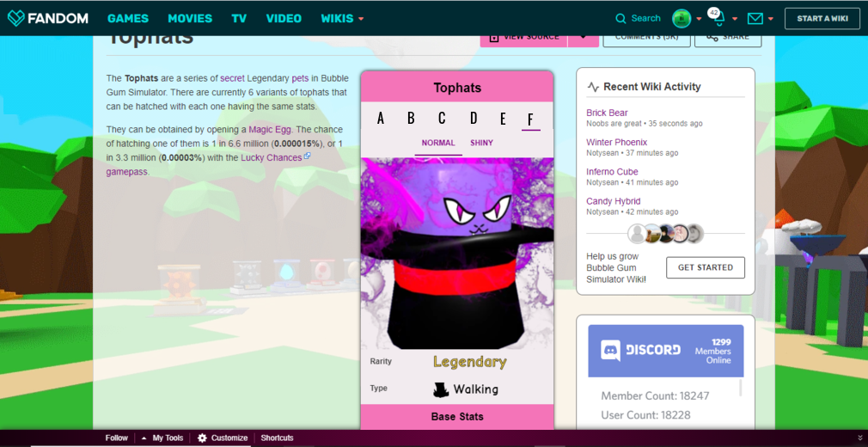The width and height of the screenshot is (868, 447).
Task: Click the Base Stats section header
Action: click(457, 417)
